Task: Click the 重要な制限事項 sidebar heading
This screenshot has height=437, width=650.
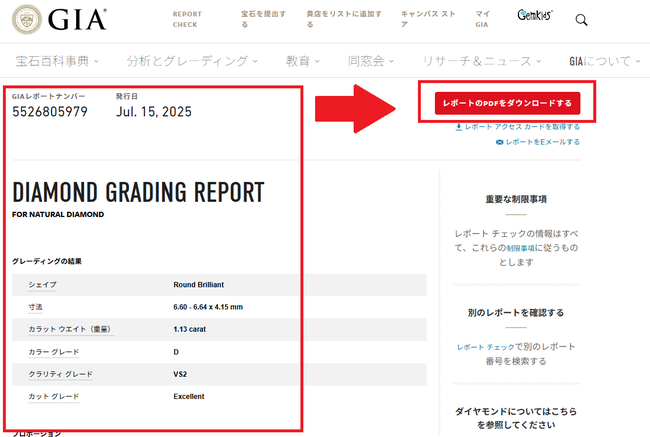Action: point(516,199)
